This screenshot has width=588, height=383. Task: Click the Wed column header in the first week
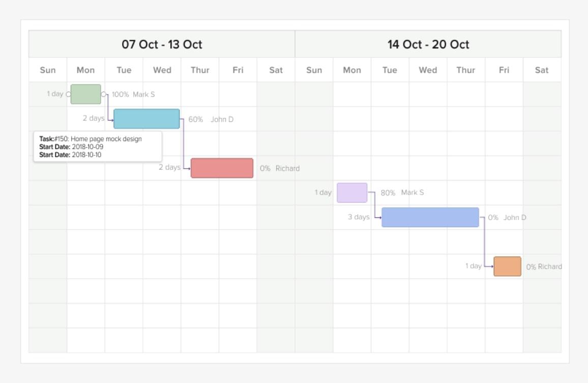tap(162, 70)
